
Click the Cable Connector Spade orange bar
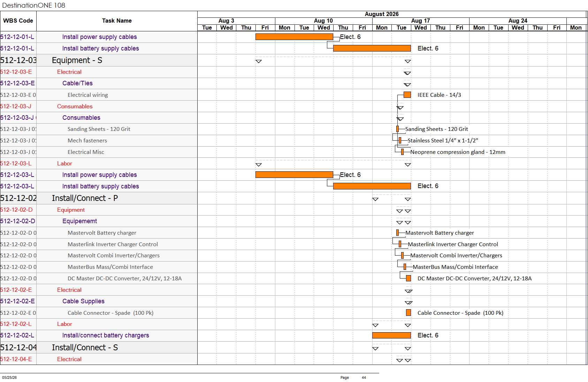(408, 313)
